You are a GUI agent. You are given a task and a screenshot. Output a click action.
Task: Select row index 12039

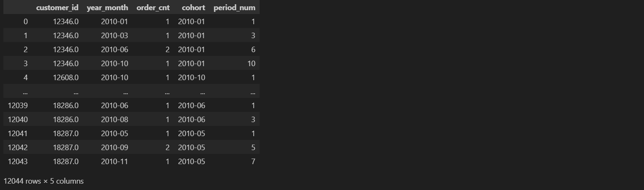click(x=18, y=105)
